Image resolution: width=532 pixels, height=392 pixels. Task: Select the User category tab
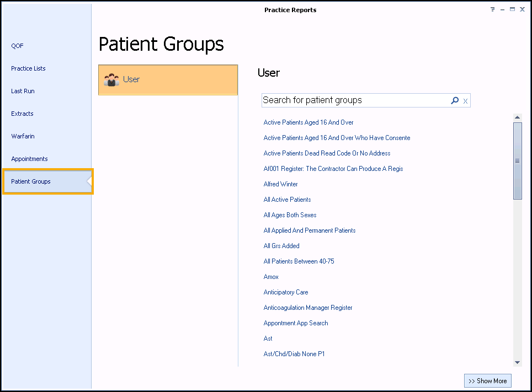tap(168, 80)
